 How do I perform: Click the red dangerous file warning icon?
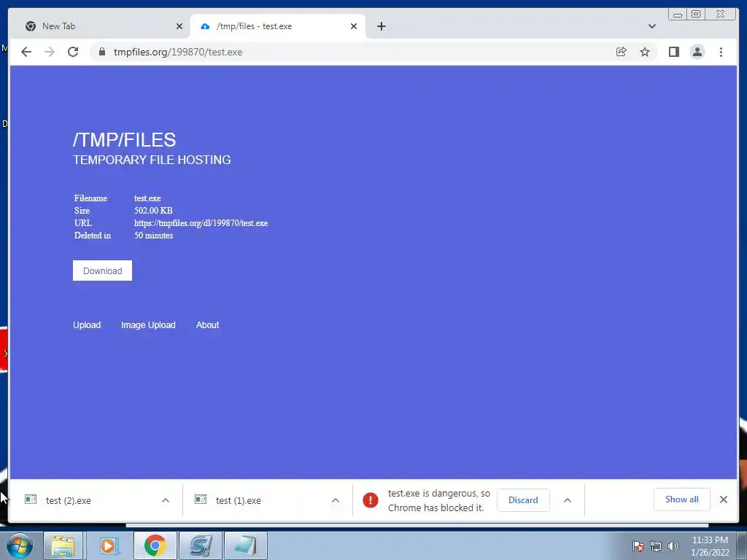pyautogui.click(x=370, y=500)
